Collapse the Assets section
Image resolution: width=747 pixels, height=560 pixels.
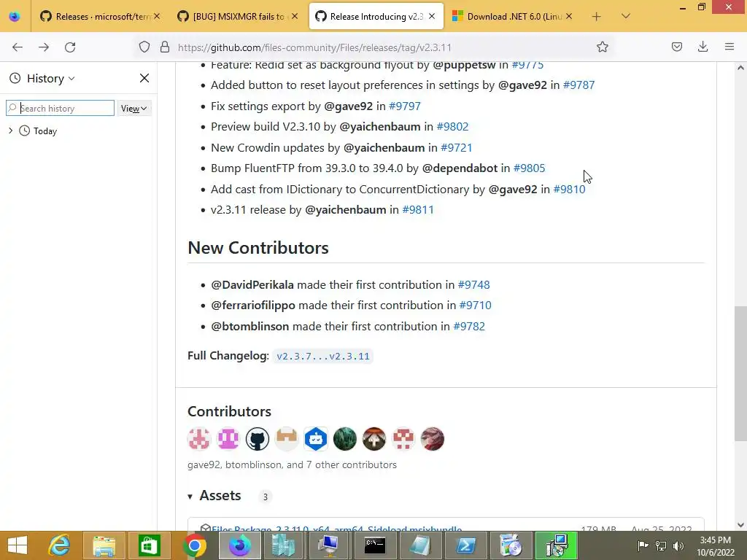214,496
